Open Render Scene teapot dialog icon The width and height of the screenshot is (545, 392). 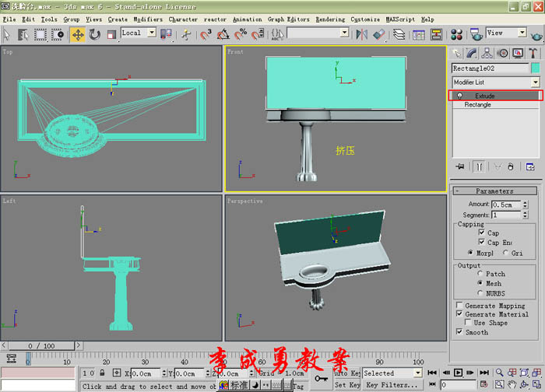pyautogui.click(x=476, y=34)
